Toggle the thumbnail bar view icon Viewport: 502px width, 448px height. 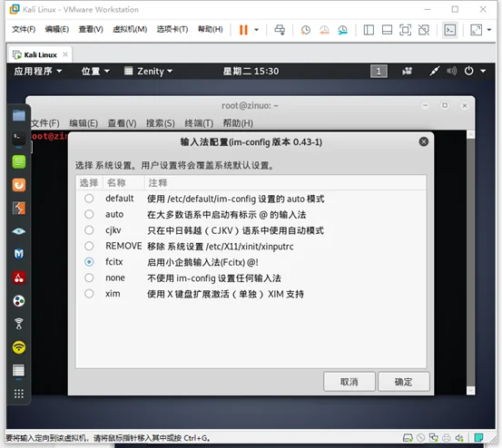387,30
